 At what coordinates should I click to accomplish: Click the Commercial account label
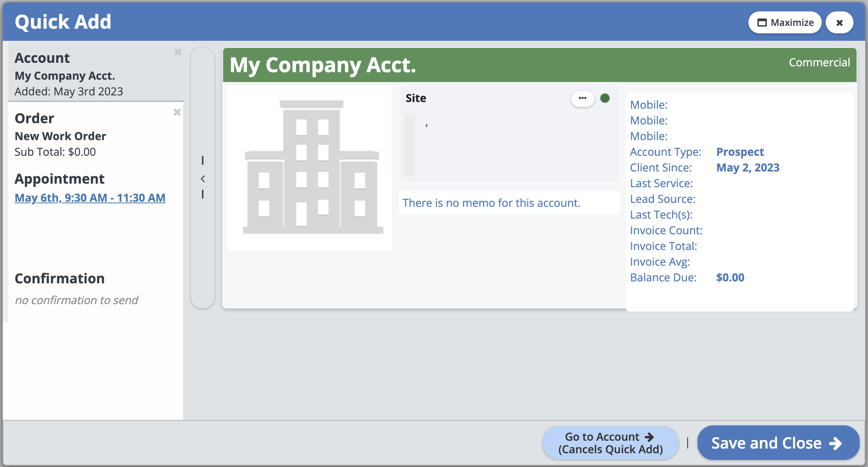click(819, 62)
